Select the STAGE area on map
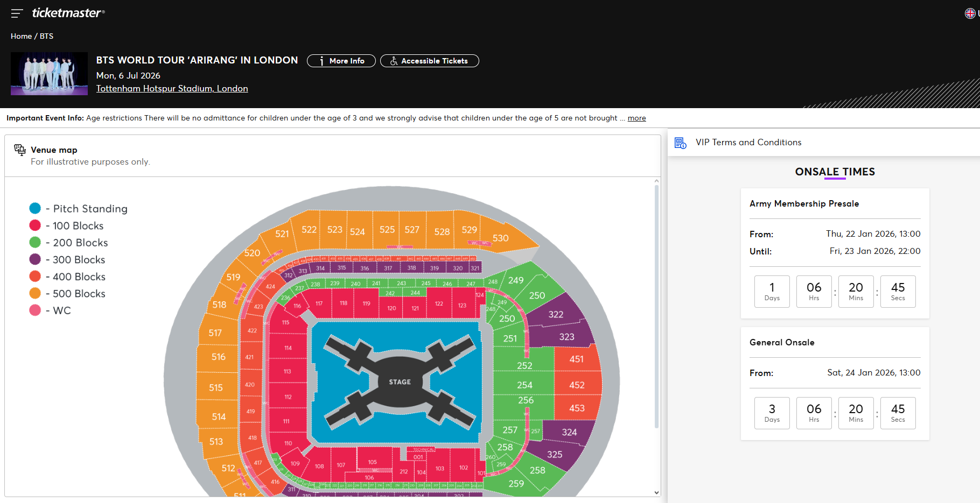 [x=400, y=382]
